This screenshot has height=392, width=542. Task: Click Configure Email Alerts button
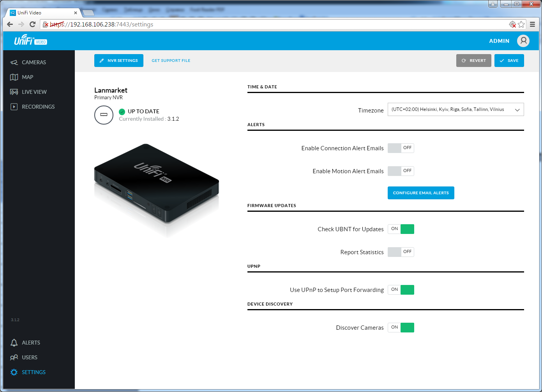421,193
